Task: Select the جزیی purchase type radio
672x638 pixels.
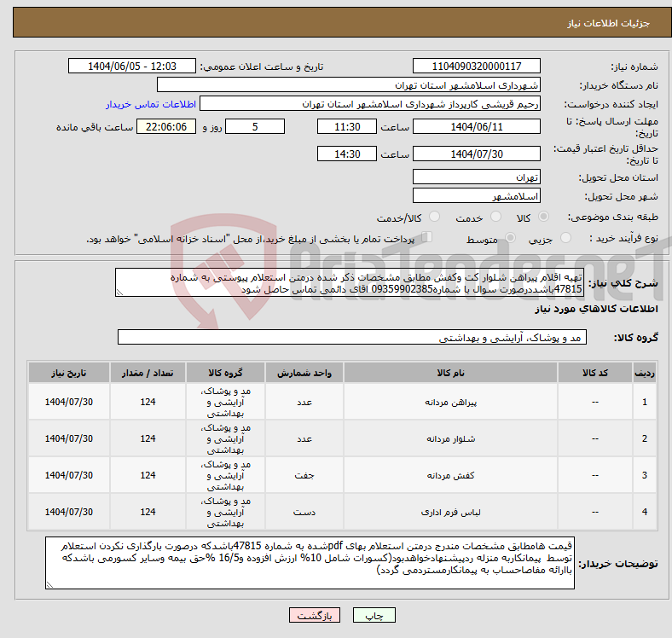Action: click(x=565, y=238)
